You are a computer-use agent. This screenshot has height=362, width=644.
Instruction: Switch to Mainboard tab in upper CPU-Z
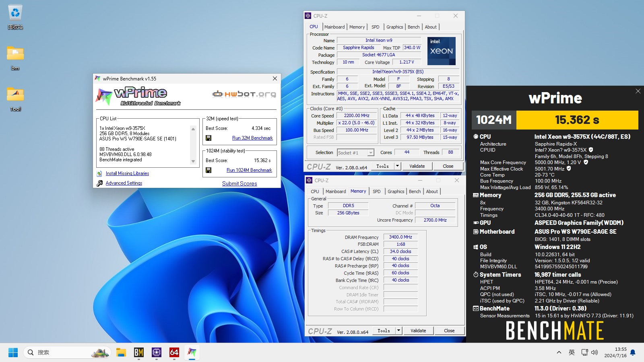334,27
